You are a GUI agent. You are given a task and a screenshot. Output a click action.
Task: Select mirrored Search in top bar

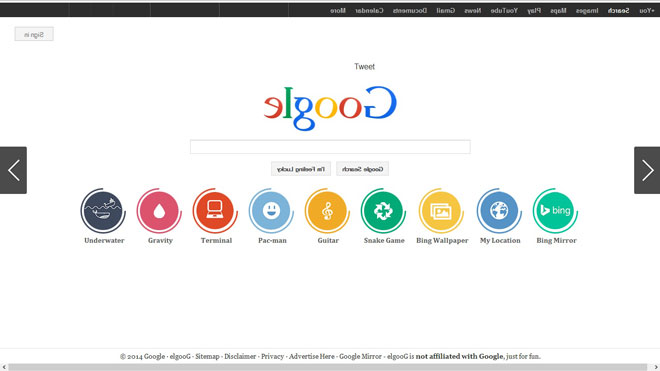[x=618, y=11]
